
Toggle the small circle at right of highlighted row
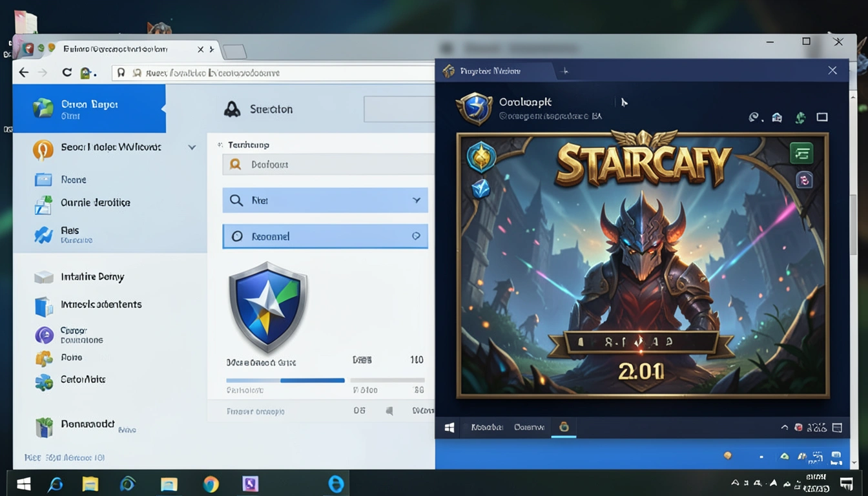coord(416,236)
